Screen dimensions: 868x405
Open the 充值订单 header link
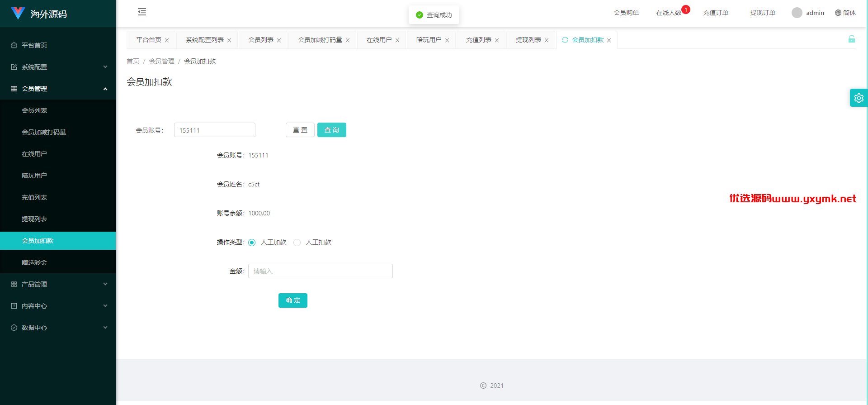pyautogui.click(x=716, y=13)
